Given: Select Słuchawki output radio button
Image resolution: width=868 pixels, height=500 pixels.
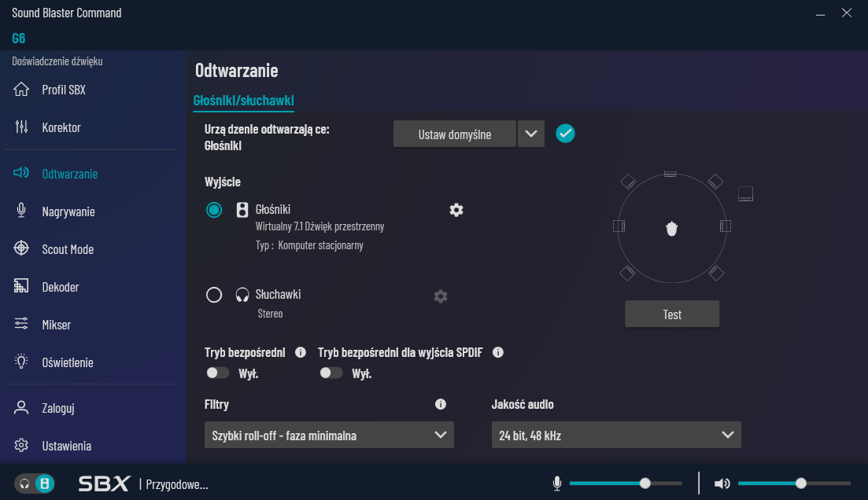Looking at the screenshot, I should (214, 295).
